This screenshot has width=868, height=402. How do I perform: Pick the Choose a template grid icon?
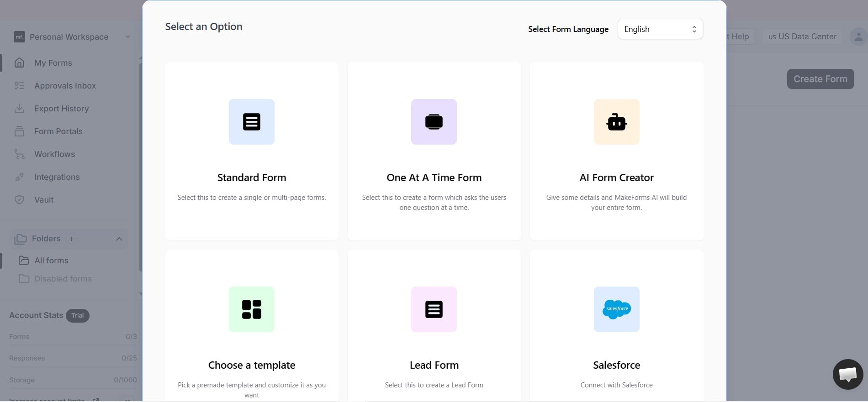tap(252, 309)
